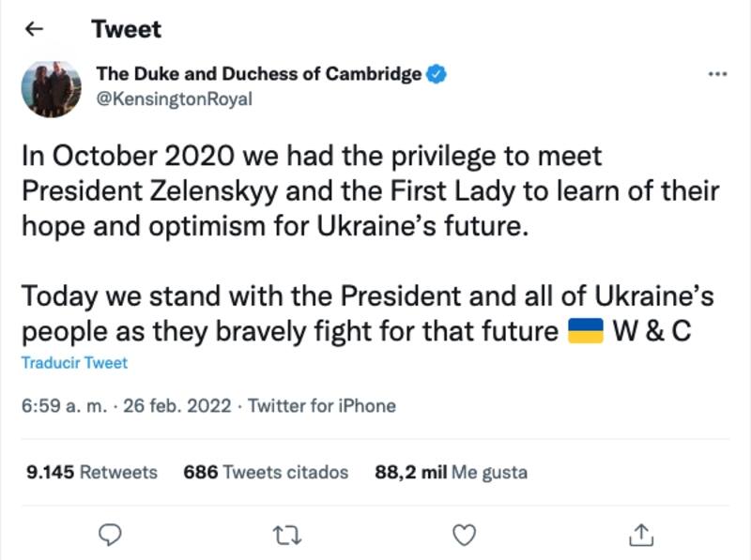View the 88,2 mil Me gusta list
The image size is (751, 560).
click(451, 473)
